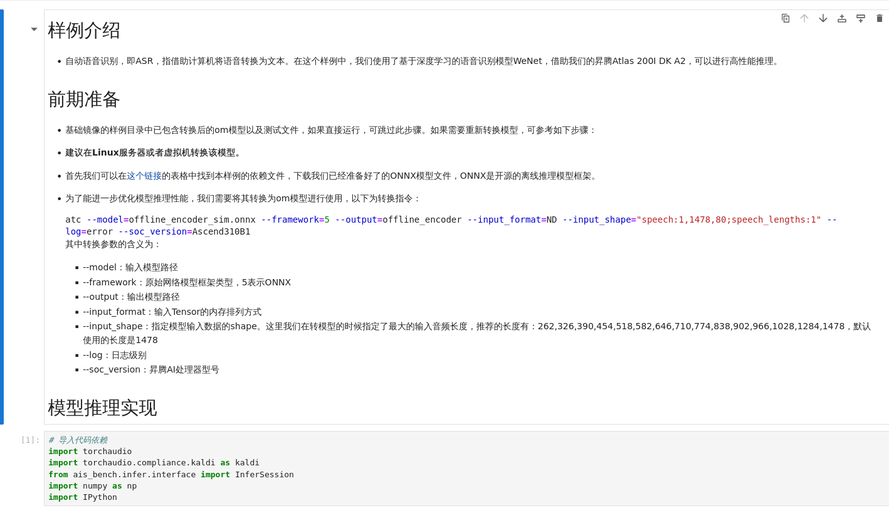
Task: Click the red "speech:1,1478,80;speech_lengths:1" string
Action: [729, 219]
